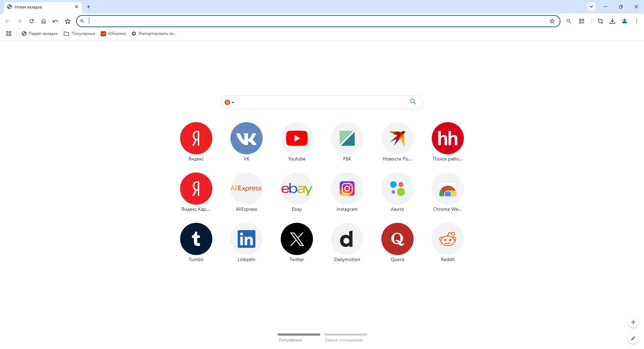Expand the Yandex search engine dropdown
The width and height of the screenshot is (644, 349).
point(229,102)
